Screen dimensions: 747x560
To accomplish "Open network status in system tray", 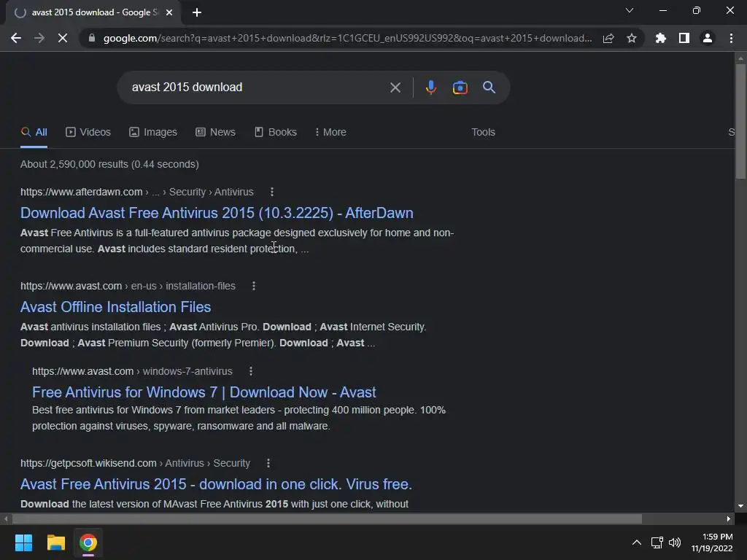I will 657,542.
